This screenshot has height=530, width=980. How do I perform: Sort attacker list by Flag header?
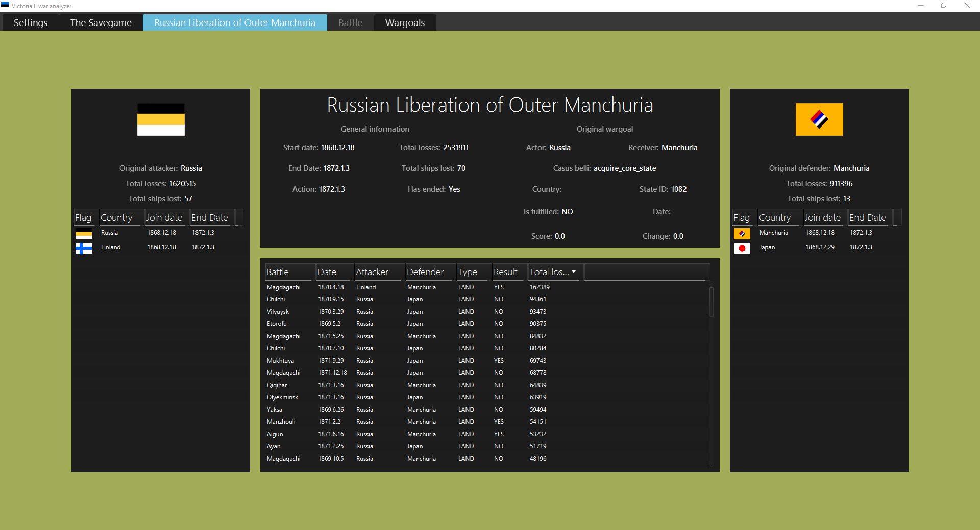(x=86, y=217)
